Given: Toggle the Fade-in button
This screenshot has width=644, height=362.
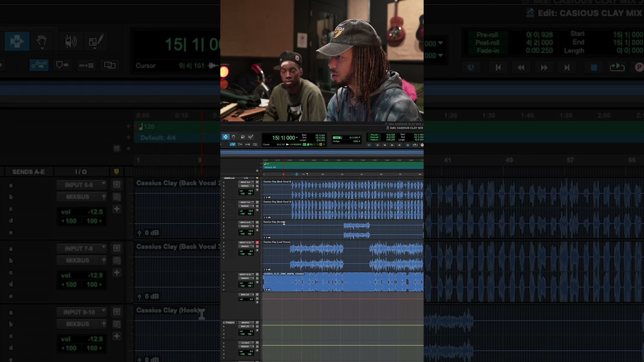Looking at the screenshot, I should click(x=374, y=140).
